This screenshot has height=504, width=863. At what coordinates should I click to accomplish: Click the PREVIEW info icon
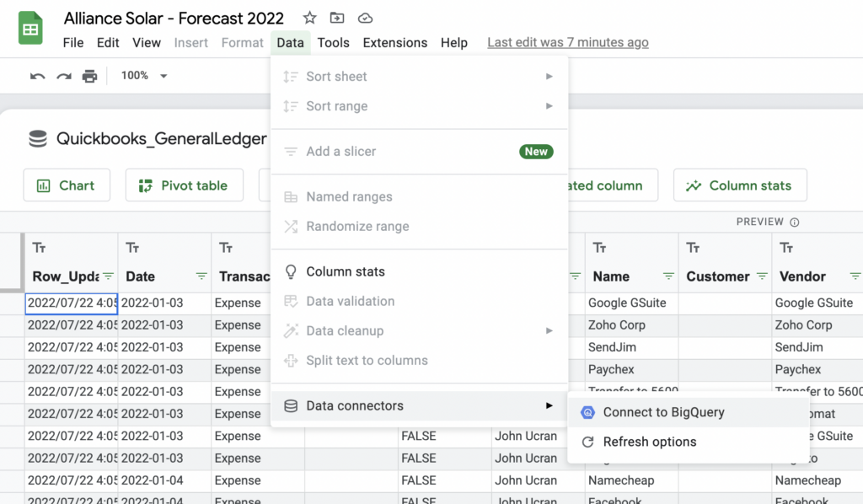tap(794, 223)
